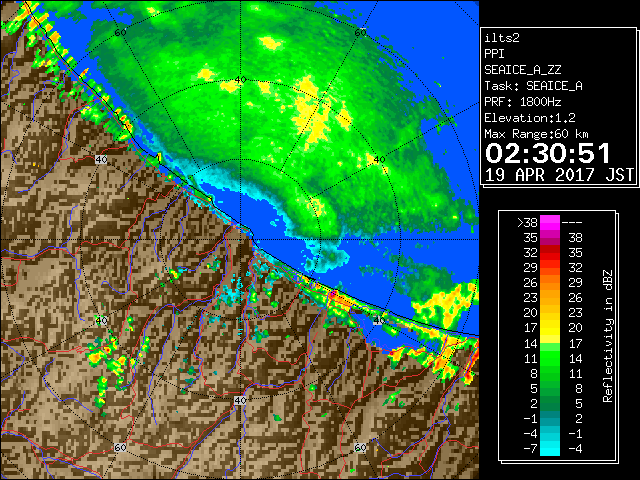Click the bright yellow band of the color scale
Image resolution: width=640 pixels, height=480 pixels.
550,328
